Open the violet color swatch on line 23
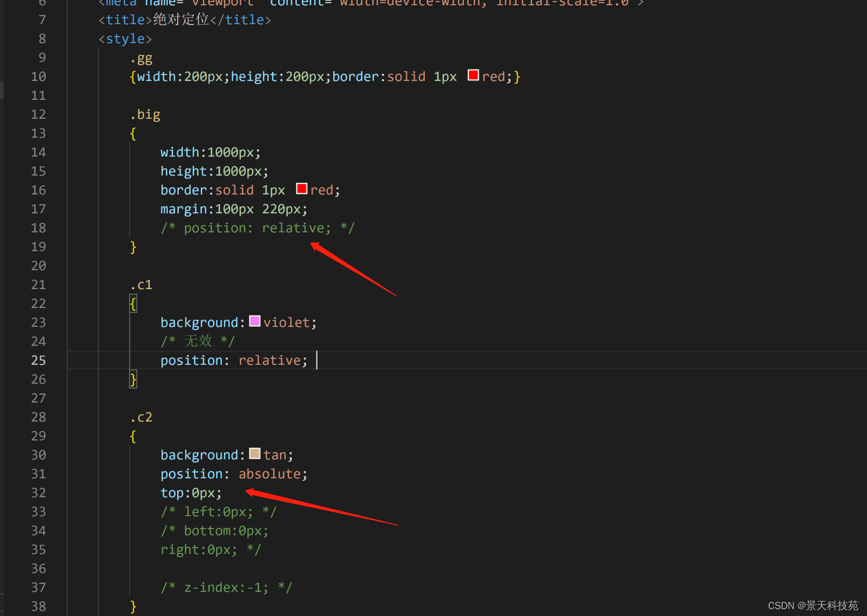This screenshot has height=616, width=867. coord(254,321)
